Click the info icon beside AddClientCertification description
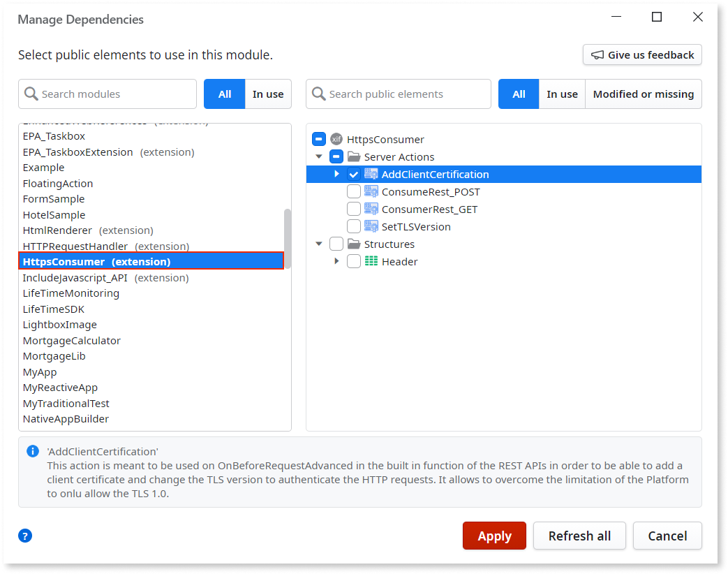The image size is (728, 574). tap(32, 450)
